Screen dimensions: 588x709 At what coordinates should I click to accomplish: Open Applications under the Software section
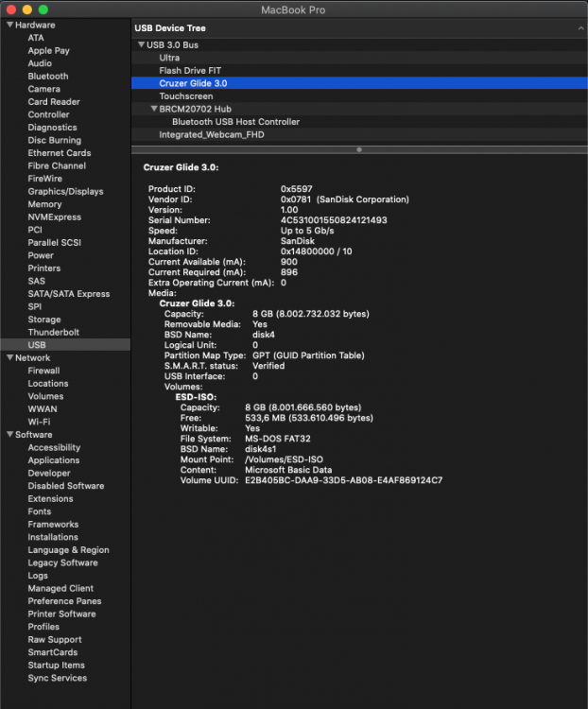[x=53, y=460]
